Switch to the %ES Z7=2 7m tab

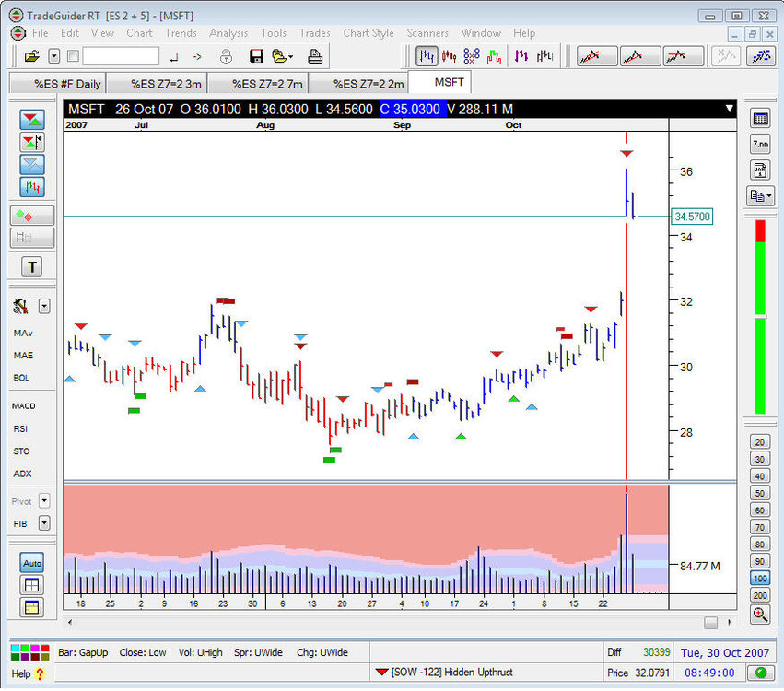tap(259, 84)
